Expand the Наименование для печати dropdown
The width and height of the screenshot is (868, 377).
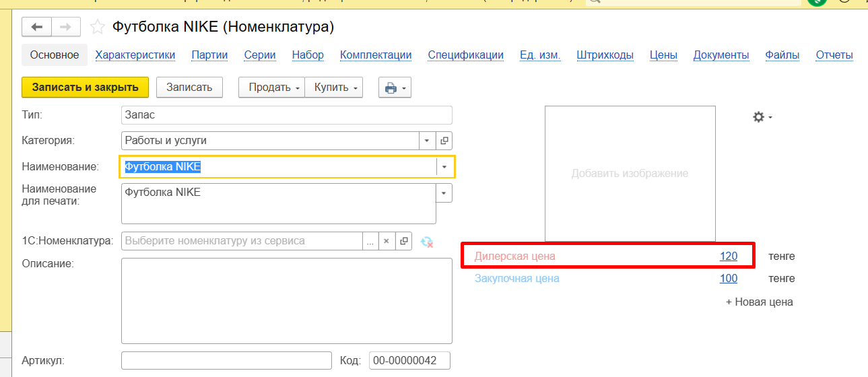pos(444,193)
